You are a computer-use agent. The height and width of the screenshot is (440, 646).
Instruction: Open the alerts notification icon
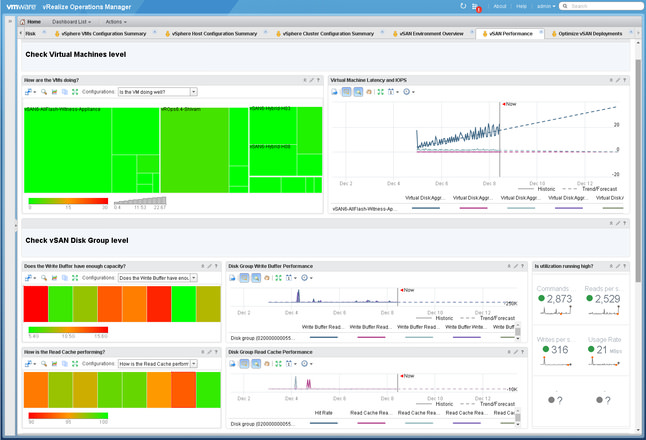point(476,6)
